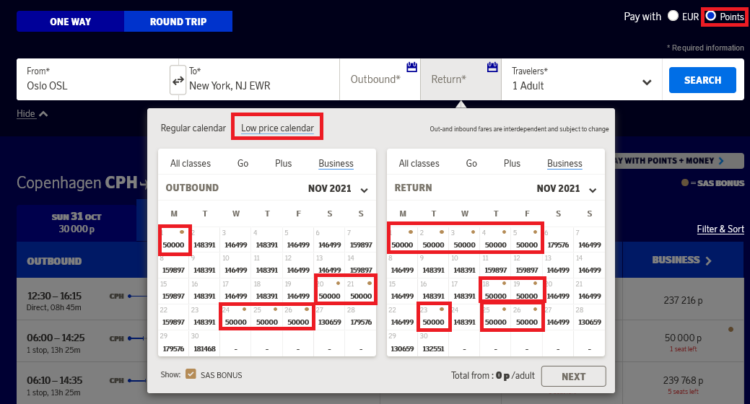Pick outbound Nov 21 fare 50000

(x=361, y=291)
